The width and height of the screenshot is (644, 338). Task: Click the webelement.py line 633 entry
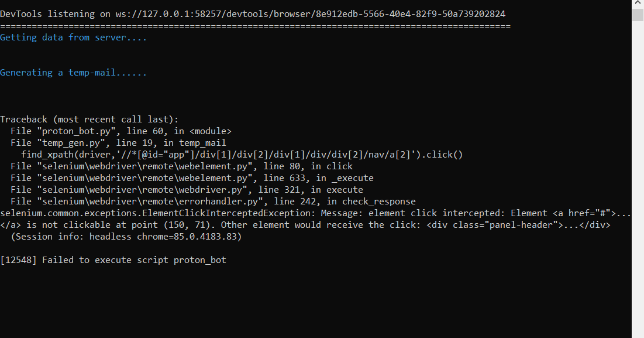tap(192, 178)
